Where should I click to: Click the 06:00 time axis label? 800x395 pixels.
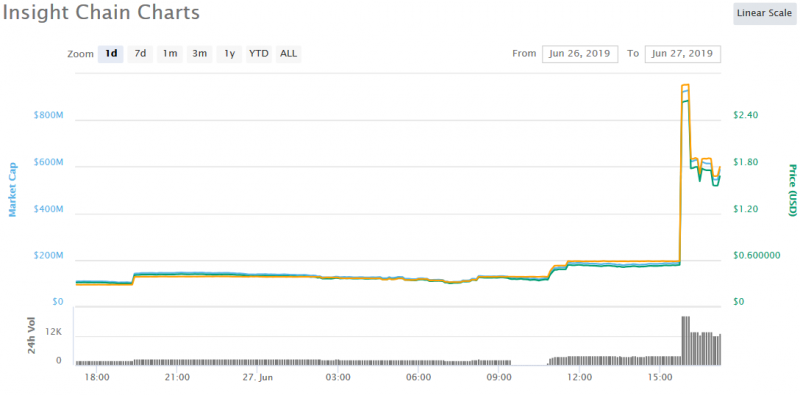click(x=418, y=378)
